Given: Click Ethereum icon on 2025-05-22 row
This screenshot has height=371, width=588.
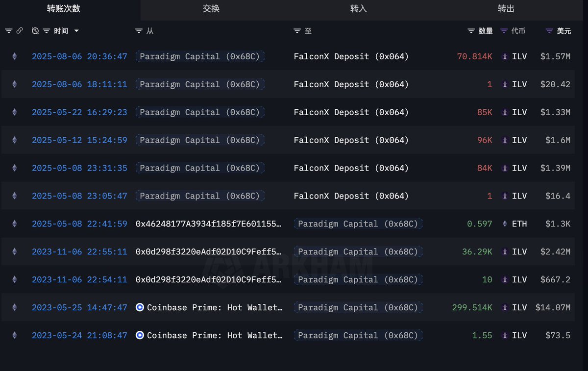Looking at the screenshot, I should coord(14,112).
